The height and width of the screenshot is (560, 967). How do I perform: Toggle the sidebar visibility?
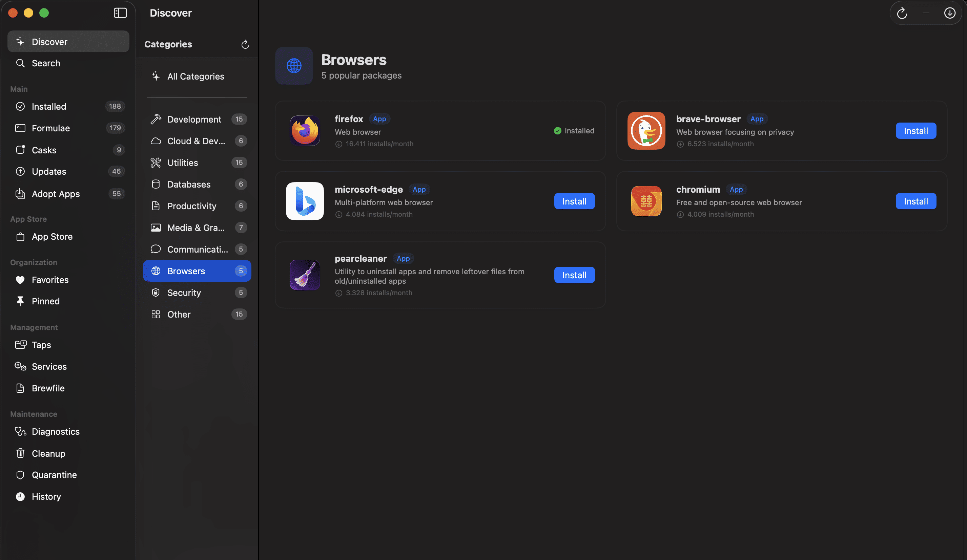click(120, 13)
